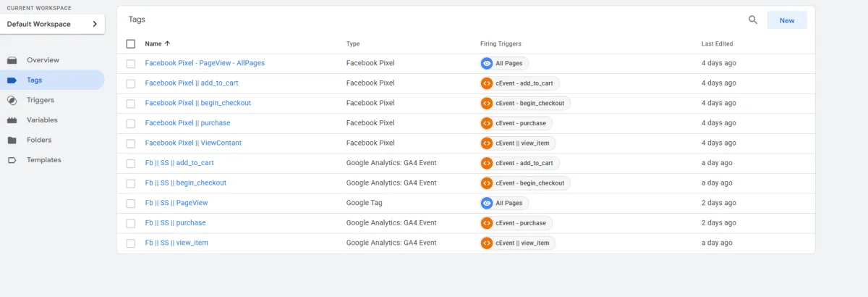Viewport: 868px width, 297px height.
Task: Click the cEvent || view_item trigger chip in Fb || SS || view_item row
Action: click(x=517, y=243)
